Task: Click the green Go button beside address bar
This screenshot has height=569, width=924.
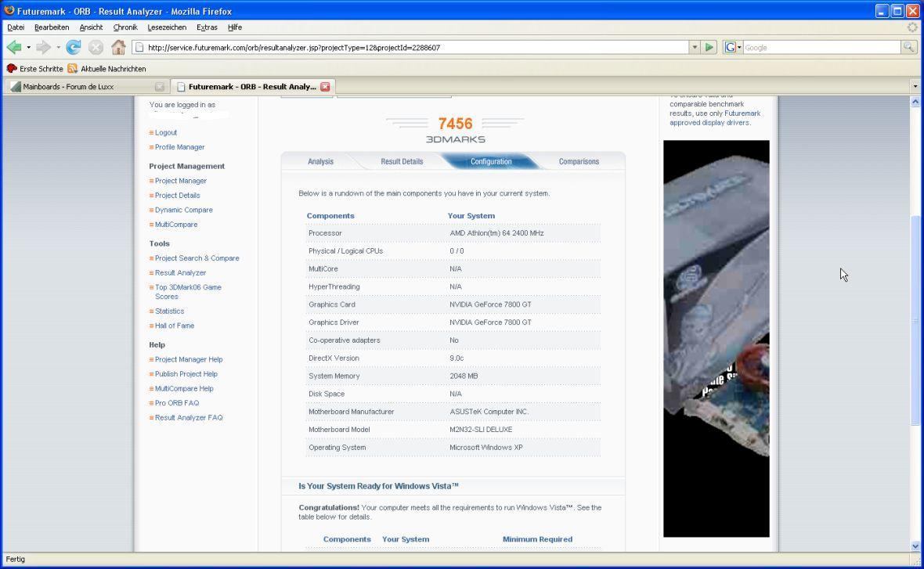Action: pyautogui.click(x=709, y=47)
